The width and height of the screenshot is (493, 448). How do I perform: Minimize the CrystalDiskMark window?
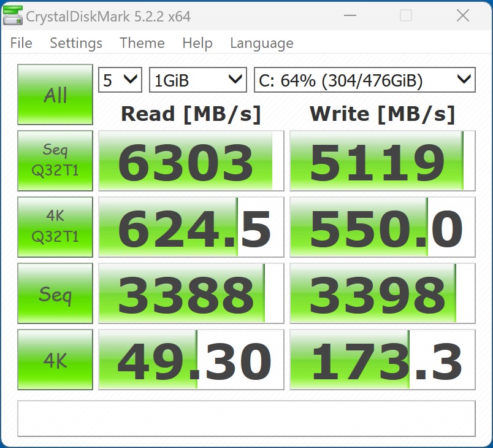[350, 15]
